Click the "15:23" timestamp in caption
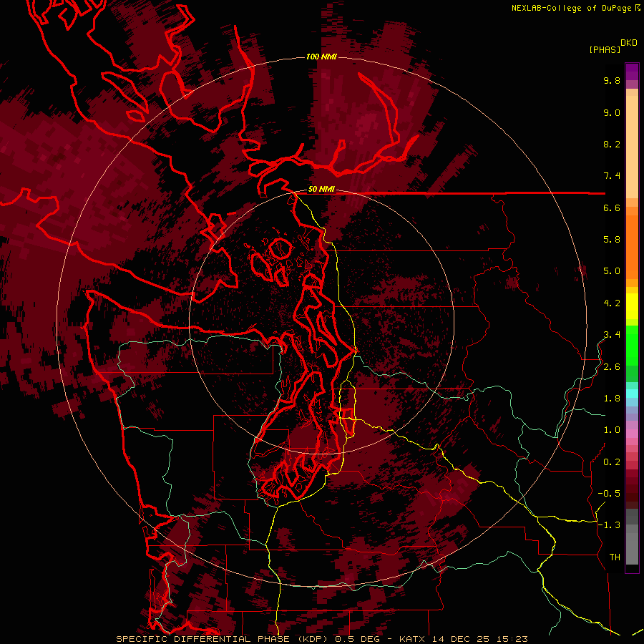Viewport: 644px width, 644px height. coord(511,639)
